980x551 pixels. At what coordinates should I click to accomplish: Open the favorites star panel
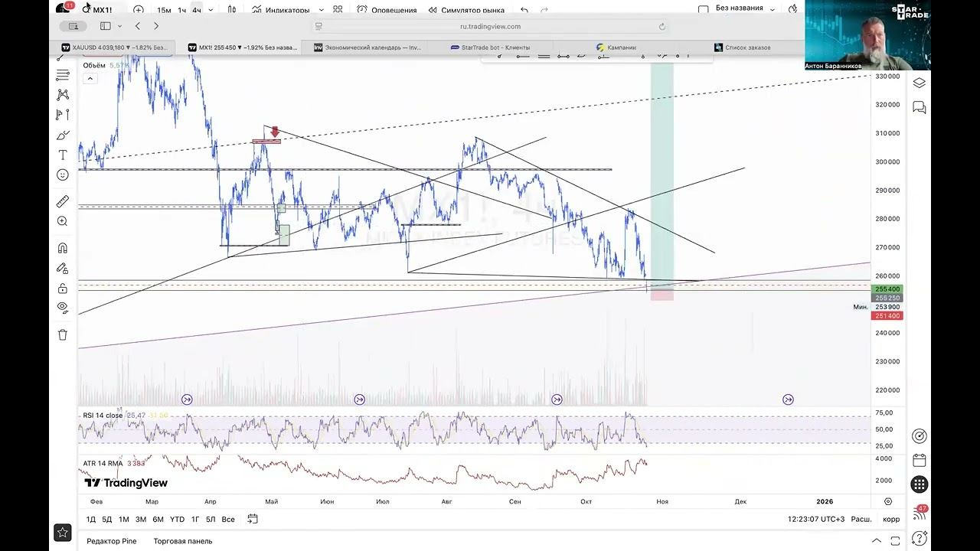(x=63, y=532)
